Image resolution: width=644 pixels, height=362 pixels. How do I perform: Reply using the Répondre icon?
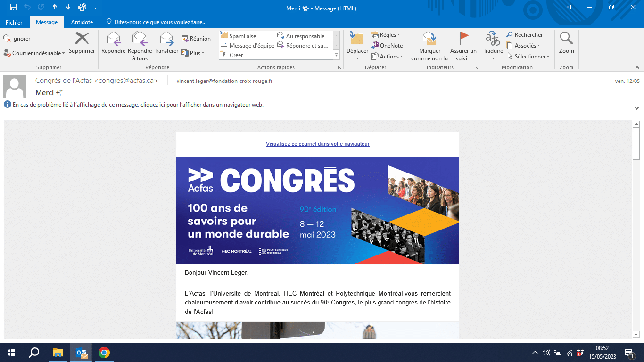[x=114, y=43]
